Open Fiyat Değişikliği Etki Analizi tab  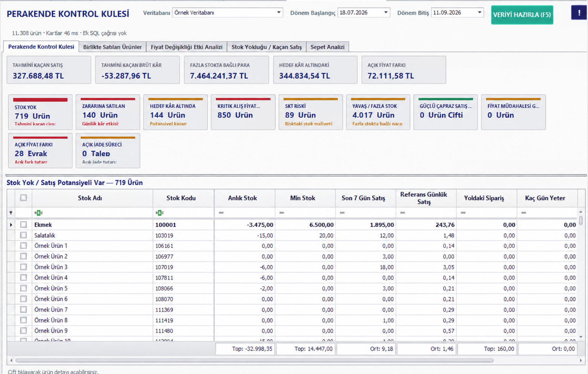click(x=186, y=47)
